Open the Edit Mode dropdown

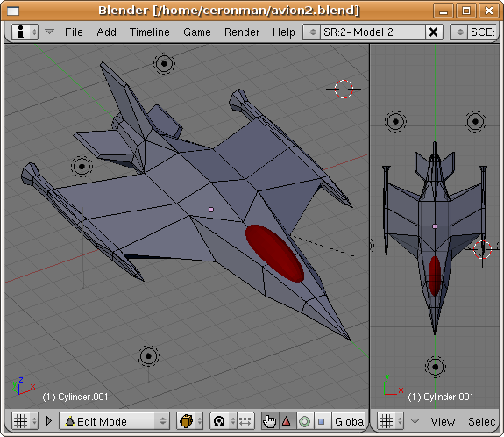click(x=115, y=421)
